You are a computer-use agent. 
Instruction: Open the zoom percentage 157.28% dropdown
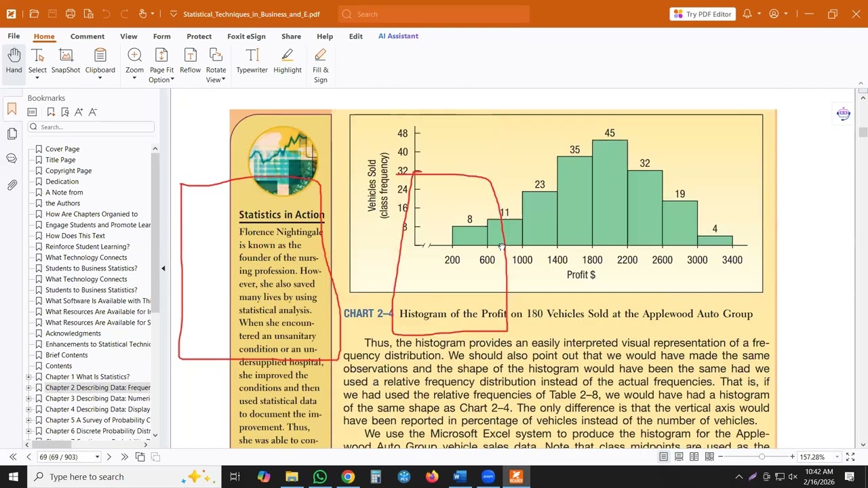click(x=835, y=457)
